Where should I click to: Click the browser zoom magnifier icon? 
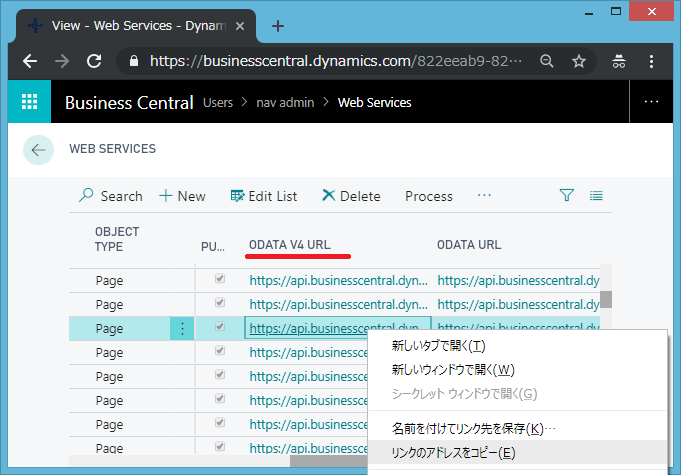tap(547, 61)
